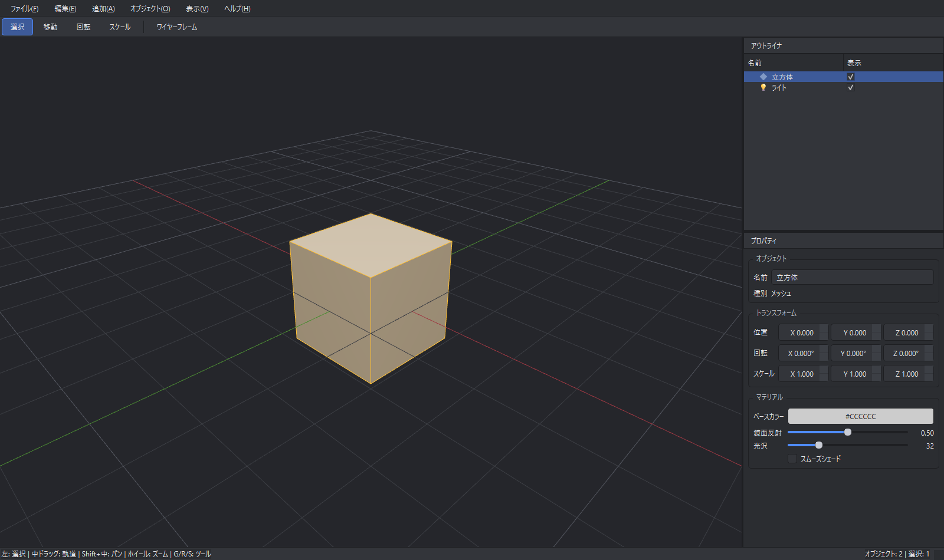
Task: Activate the 回転 tool
Action: (83, 27)
